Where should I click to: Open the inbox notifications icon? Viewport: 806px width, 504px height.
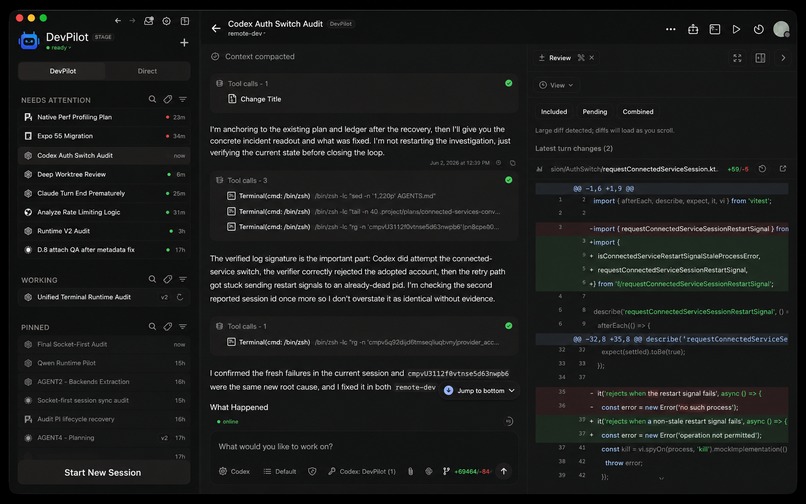tap(149, 21)
